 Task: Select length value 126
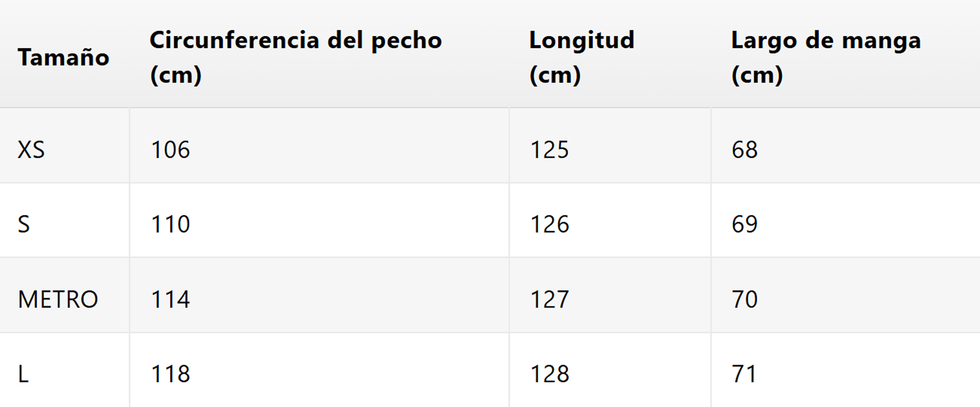coord(549,224)
